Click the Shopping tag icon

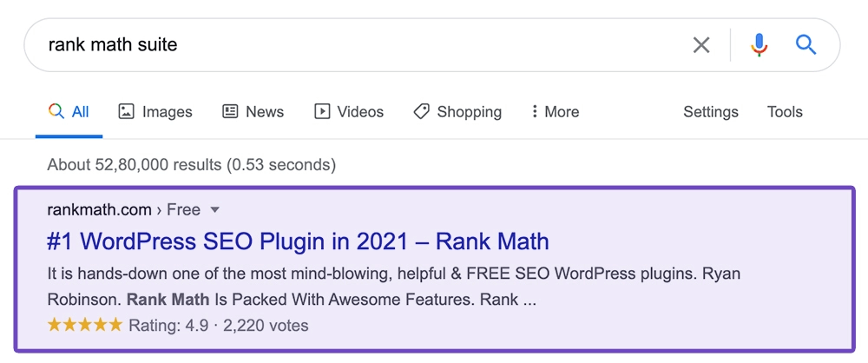pos(422,111)
